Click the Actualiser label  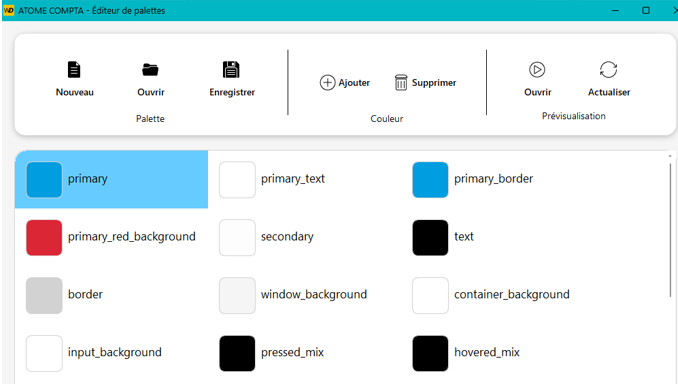[x=609, y=92]
